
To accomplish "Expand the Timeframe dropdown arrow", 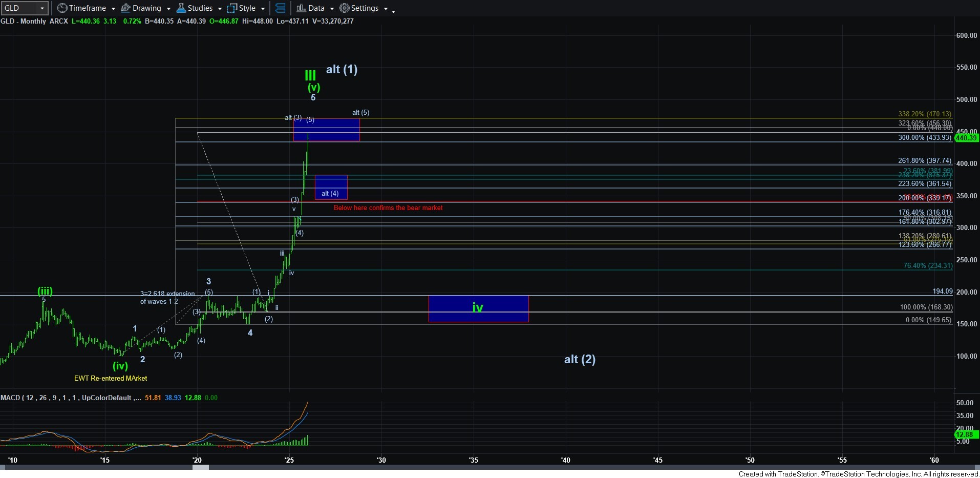I will (113, 9).
